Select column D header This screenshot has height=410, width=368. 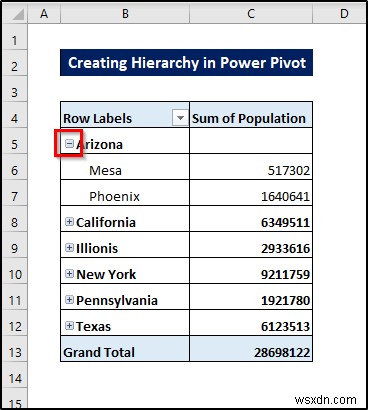[339, 14]
